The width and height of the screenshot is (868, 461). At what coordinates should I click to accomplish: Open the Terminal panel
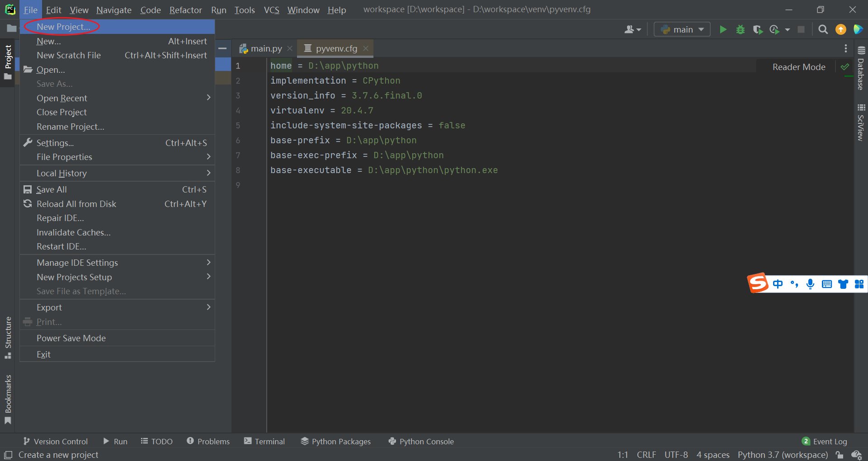264,442
